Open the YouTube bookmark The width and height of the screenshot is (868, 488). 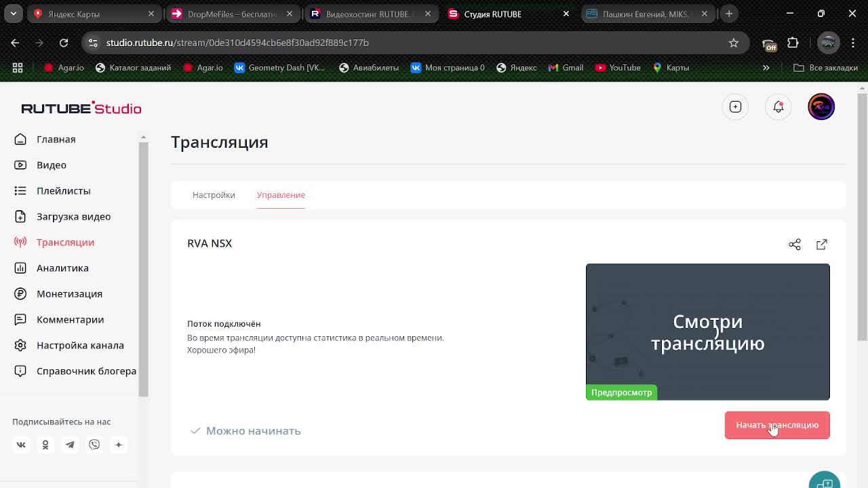point(618,68)
